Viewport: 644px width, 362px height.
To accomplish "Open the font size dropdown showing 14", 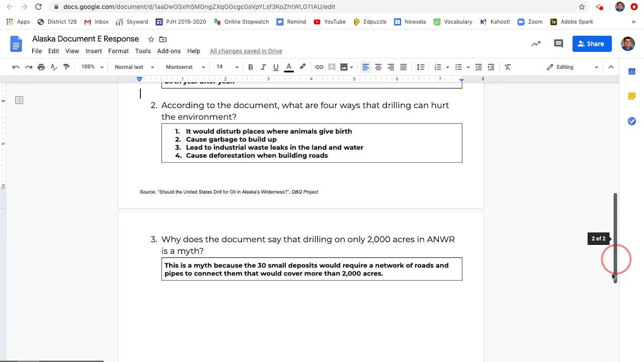I will pyautogui.click(x=227, y=67).
